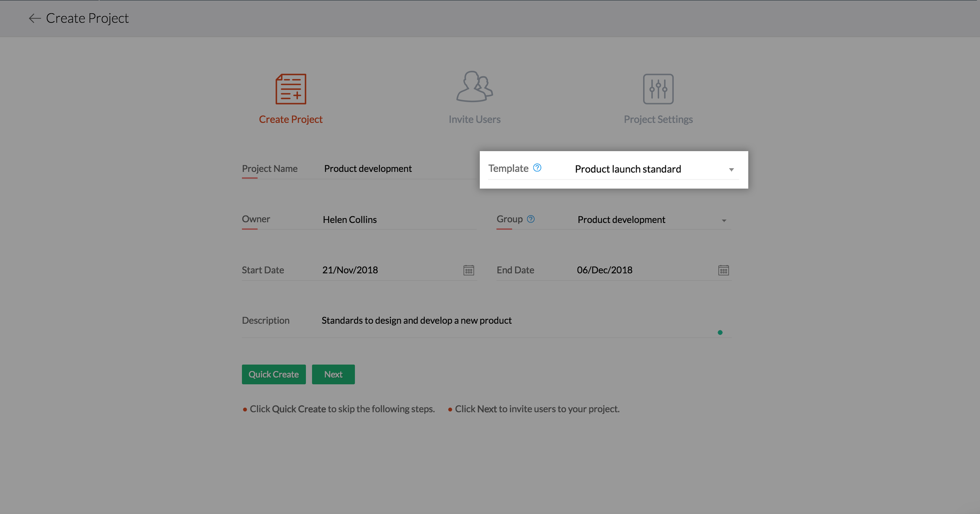980x514 pixels.
Task: Click the Owner field showing Helen Collins
Action: [396, 220]
